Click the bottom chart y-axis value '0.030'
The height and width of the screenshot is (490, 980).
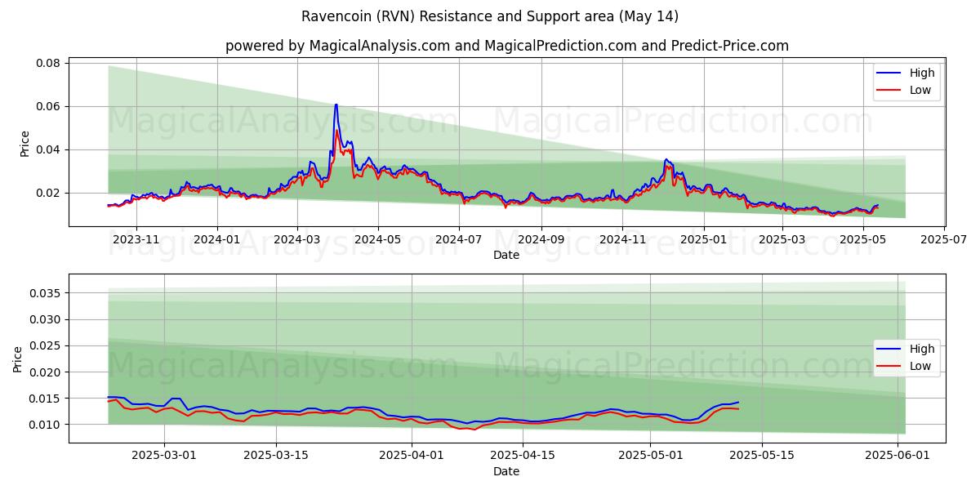coord(46,320)
